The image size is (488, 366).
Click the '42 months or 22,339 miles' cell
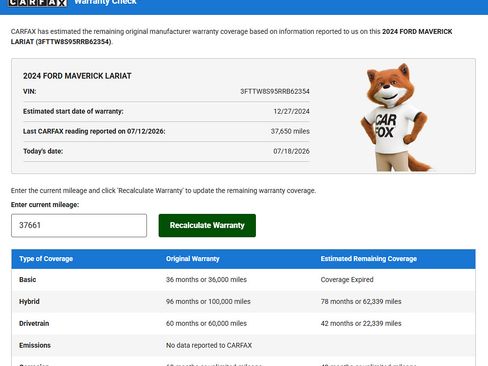click(361, 323)
